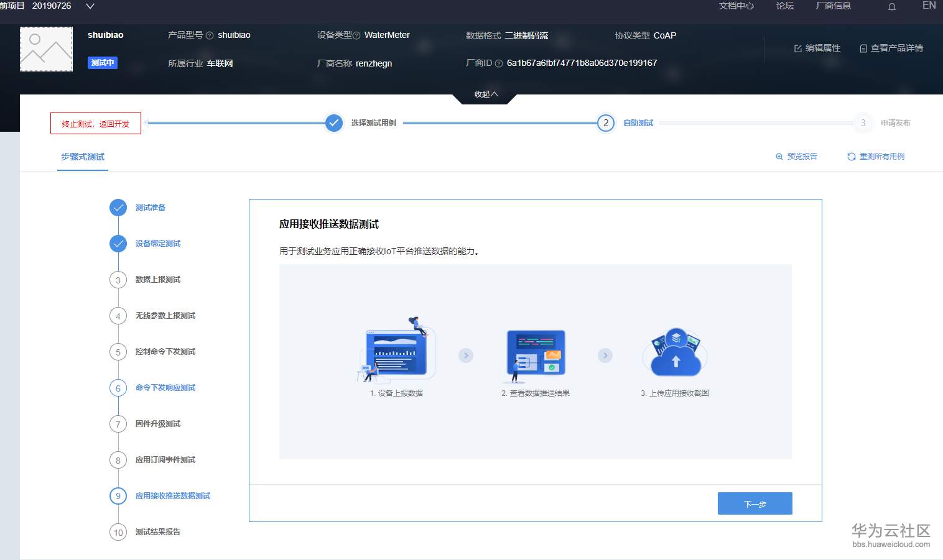Click the 重测所有用例 refresh icon

852,157
